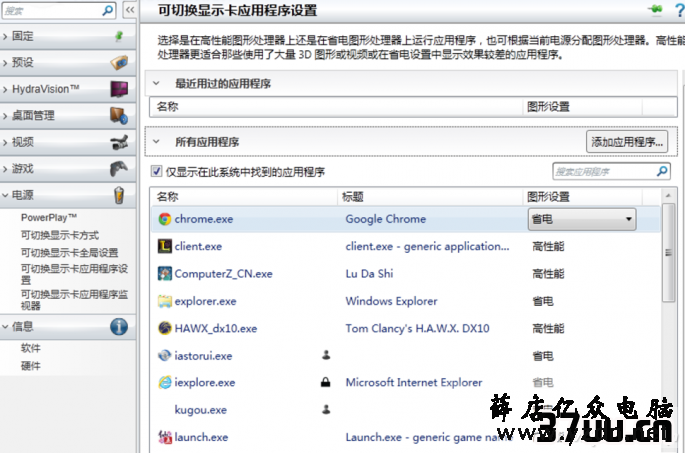Click the 桌面管理 desktop management icon
The width and height of the screenshot is (685, 453).
point(119,116)
